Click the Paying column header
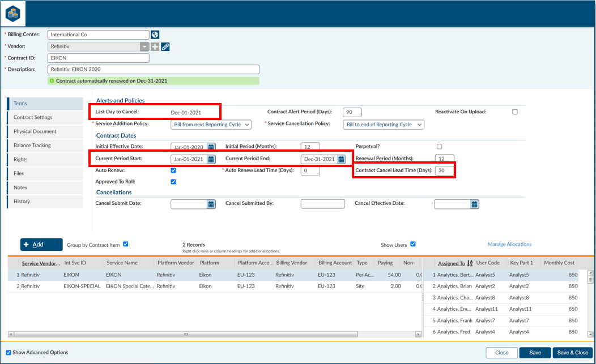596x364 pixels. coord(385,263)
